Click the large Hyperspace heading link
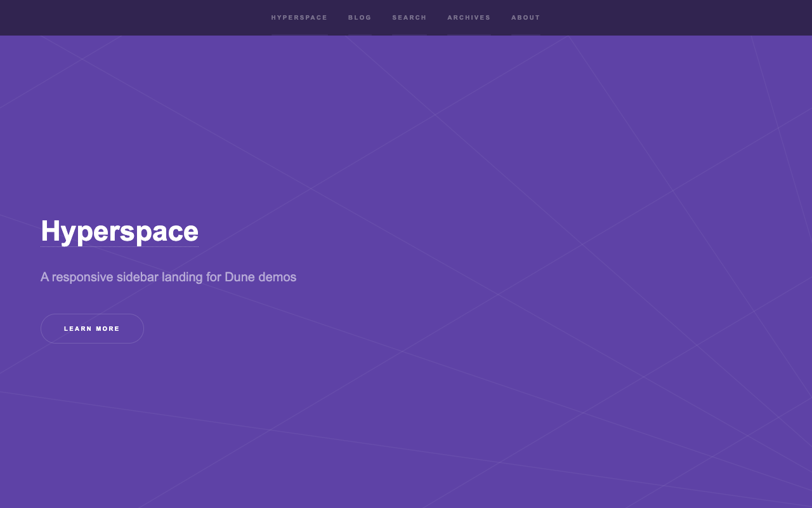Image resolution: width=812 pixels, height=508 pixels. tap(120, 231)
